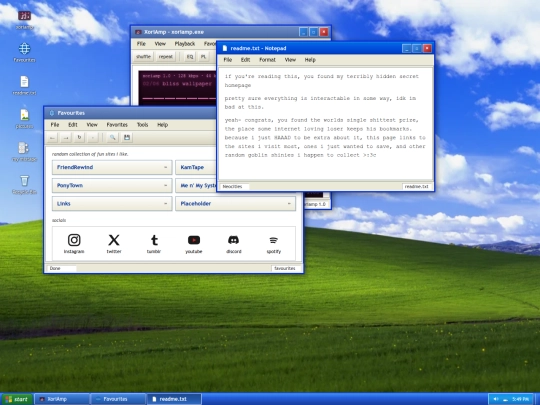Click the search magnifier in Favourites toolbar
This screenshot has width=540, height=405.
pos(112,138)
